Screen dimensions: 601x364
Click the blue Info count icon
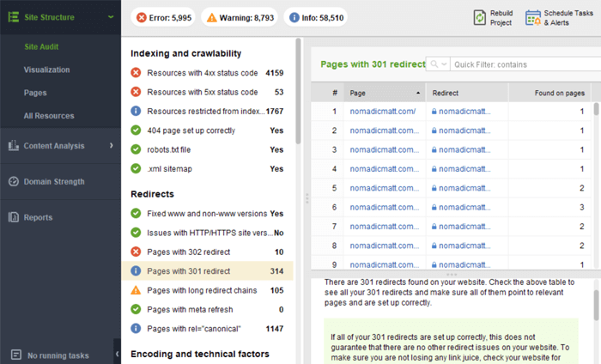[294, 18]
